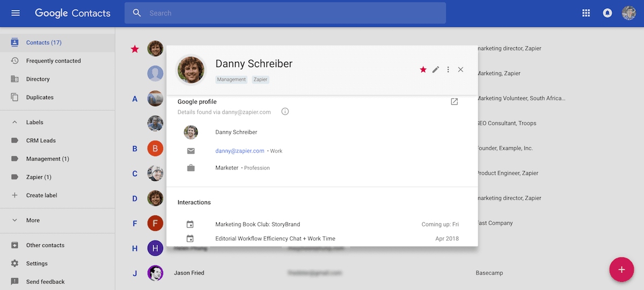The width and height of the screenshot is (644, 290).
Task: Open the account avatar menu
Action: point(629,13)
